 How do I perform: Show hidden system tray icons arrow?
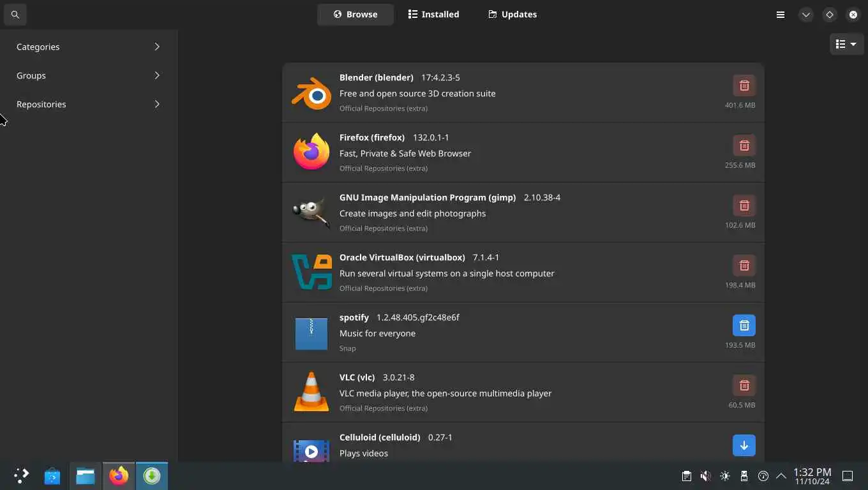pyautogui.click(x=781, y=476)
